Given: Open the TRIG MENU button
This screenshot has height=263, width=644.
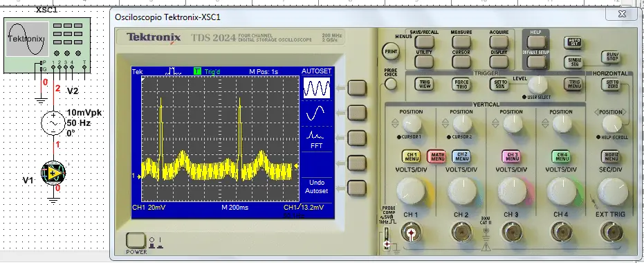Looking at the screenshot, I should tap(573, 84).
